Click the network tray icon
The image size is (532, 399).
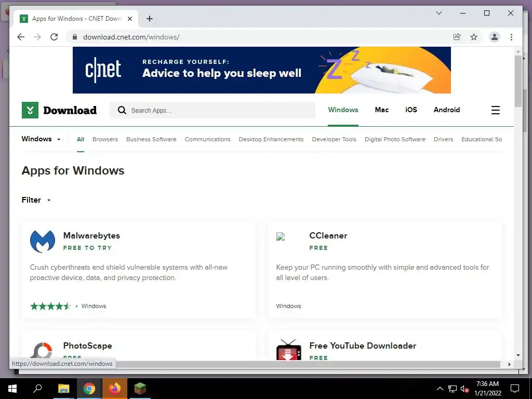coord(453,389)
